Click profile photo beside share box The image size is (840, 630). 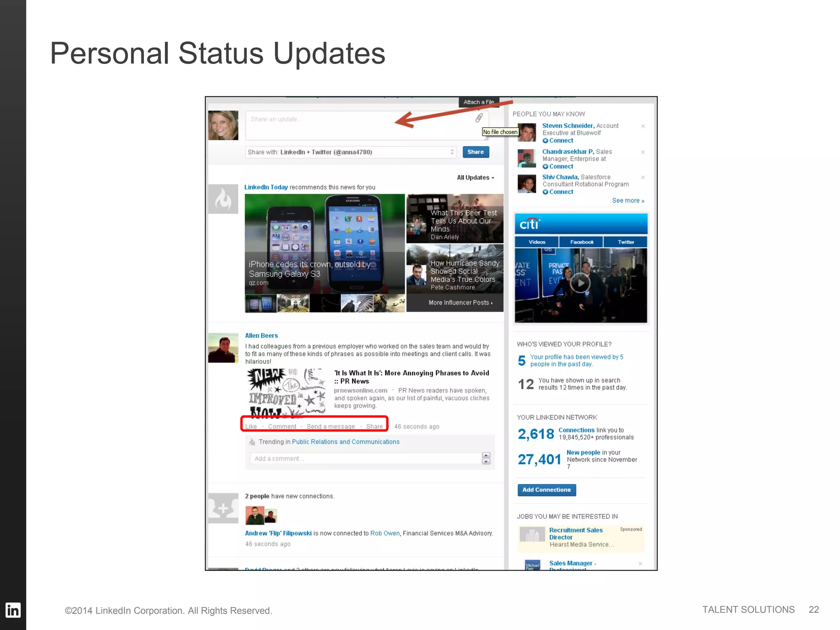coord(223,126)
